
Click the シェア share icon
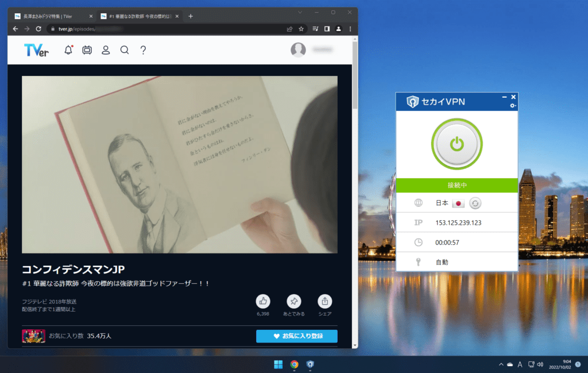coord(325,301)
